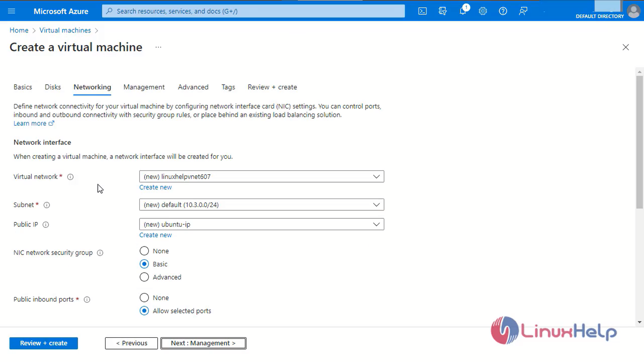This screenshot has width=644, height=362.
Task: Switch to the Tags tab
Action: (228, 87)
